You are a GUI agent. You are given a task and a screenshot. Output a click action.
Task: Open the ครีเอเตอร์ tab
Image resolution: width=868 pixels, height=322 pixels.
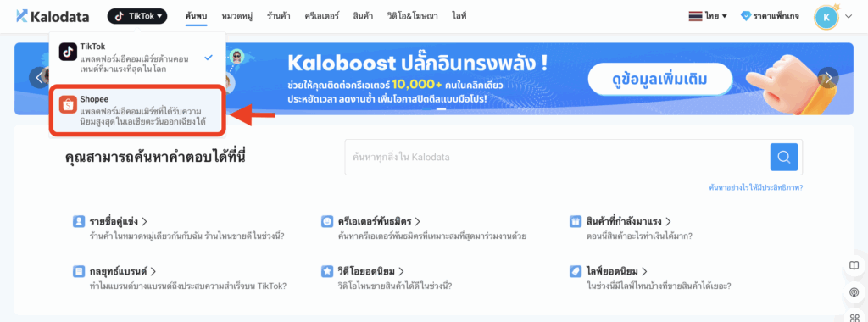tap(321, 16)
